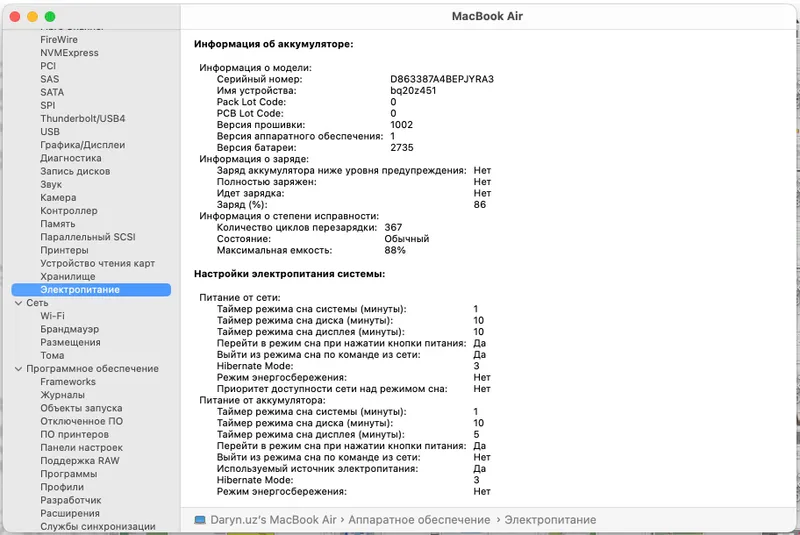Click the charge percentage value 86
The height and width of the screenshot is (535, 800).
click(x=480, y=205)
